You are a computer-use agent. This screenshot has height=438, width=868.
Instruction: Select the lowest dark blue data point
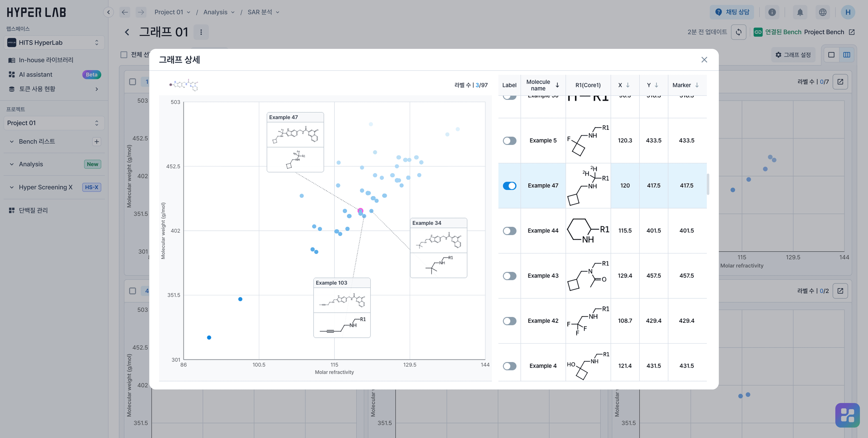[209, 338]
